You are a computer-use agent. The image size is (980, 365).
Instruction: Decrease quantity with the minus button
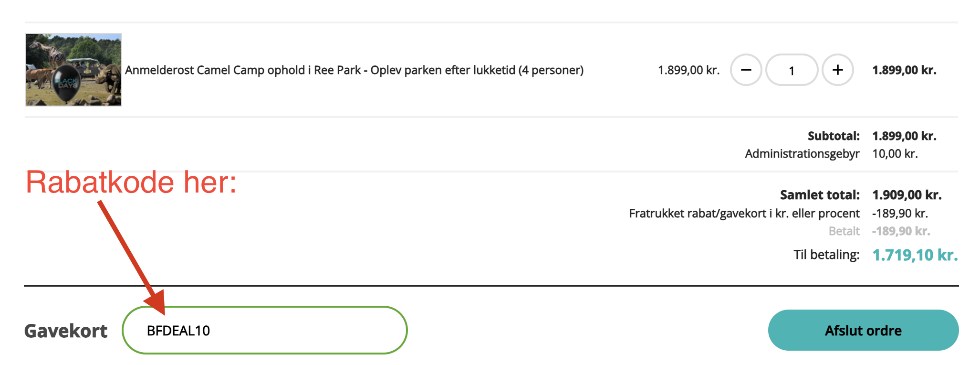coord(746,70)
